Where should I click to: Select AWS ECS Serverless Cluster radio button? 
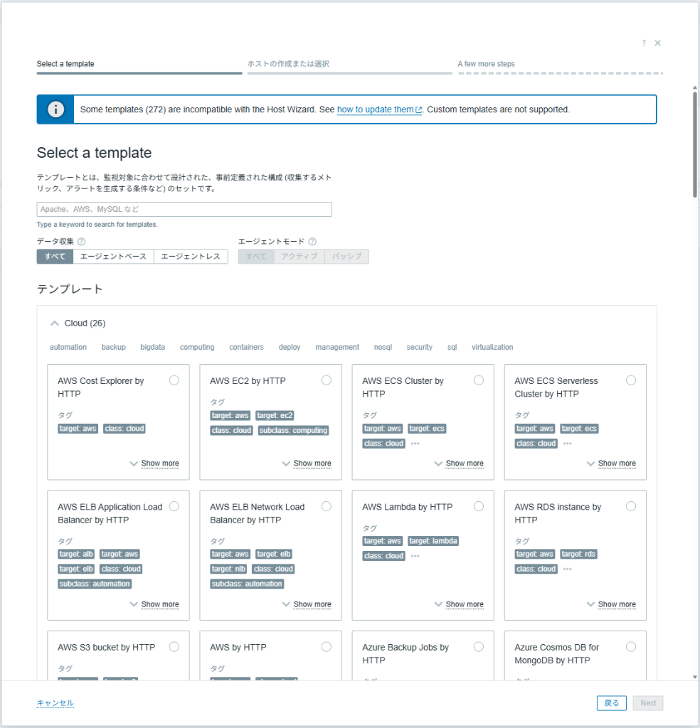(x=631, y=381)
